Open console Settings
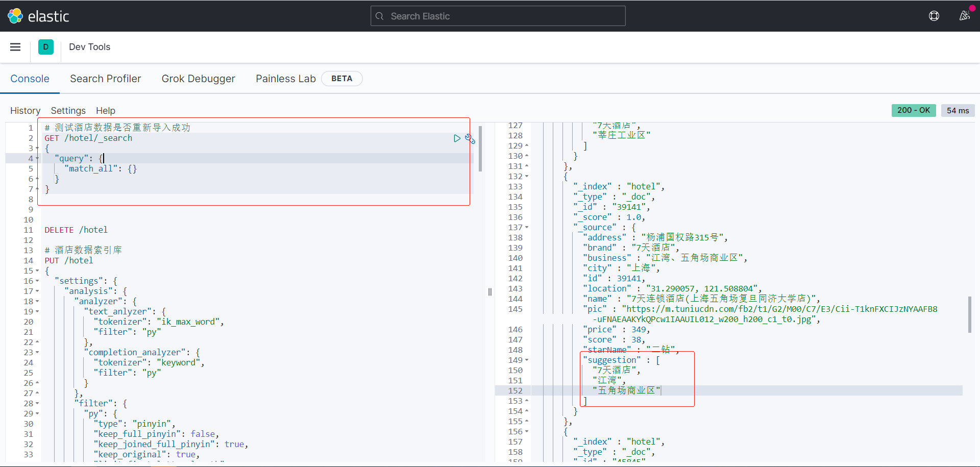The image size is (980, 467). click(x=68, y=111)
